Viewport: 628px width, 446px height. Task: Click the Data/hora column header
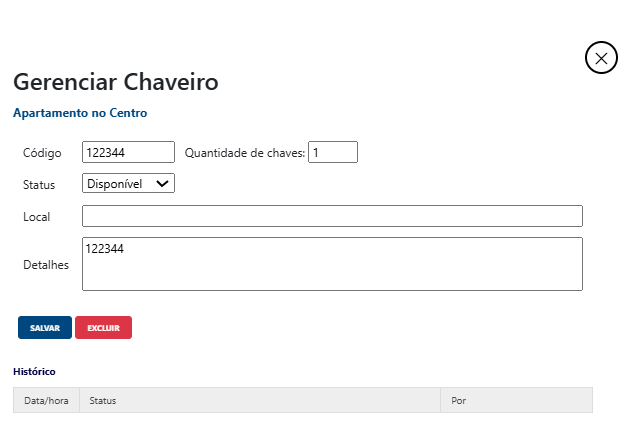(x=46, y=400)
